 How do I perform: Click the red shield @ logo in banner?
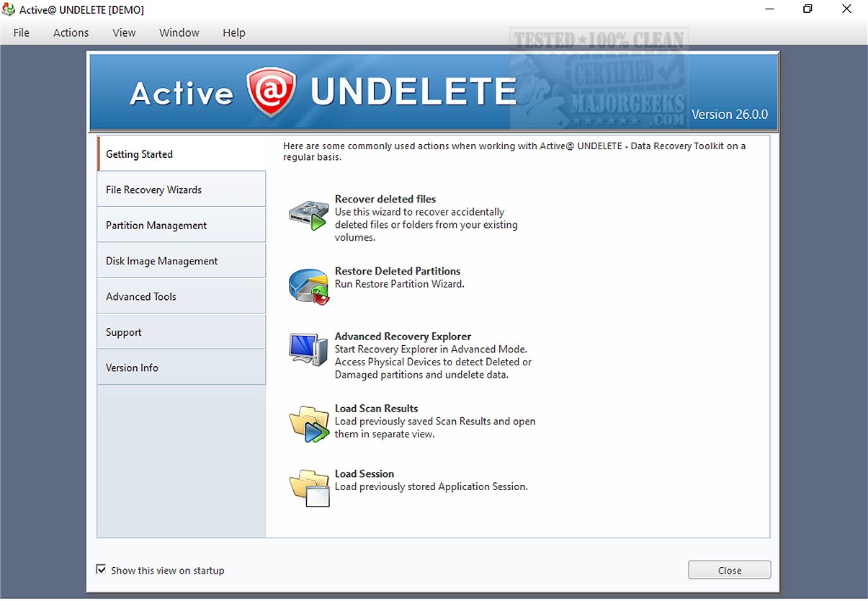272,92
